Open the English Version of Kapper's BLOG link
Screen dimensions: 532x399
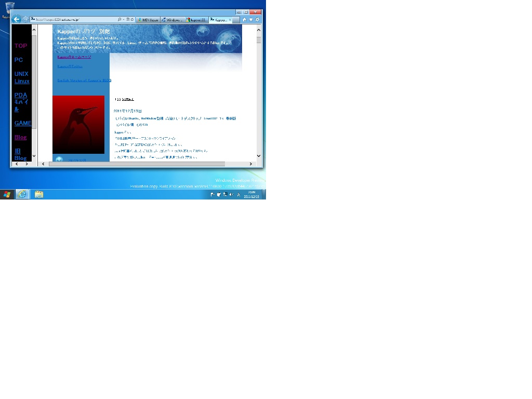[84, 81]
